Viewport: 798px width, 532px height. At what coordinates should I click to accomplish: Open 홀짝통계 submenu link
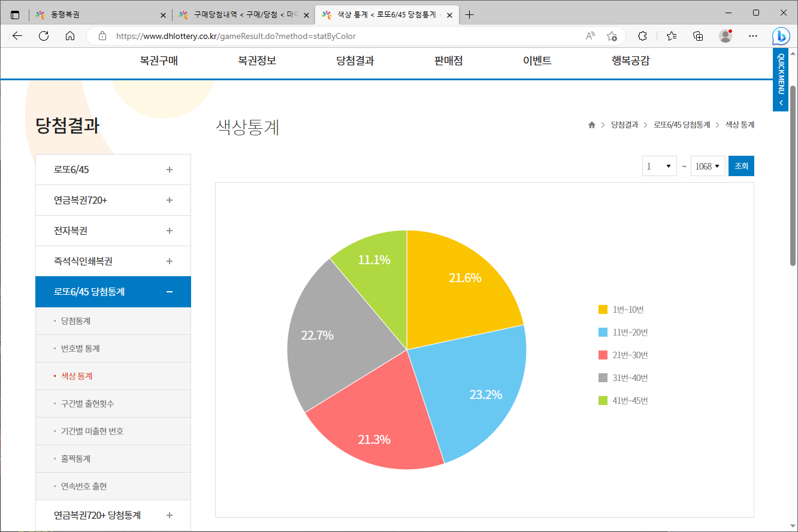75,459
